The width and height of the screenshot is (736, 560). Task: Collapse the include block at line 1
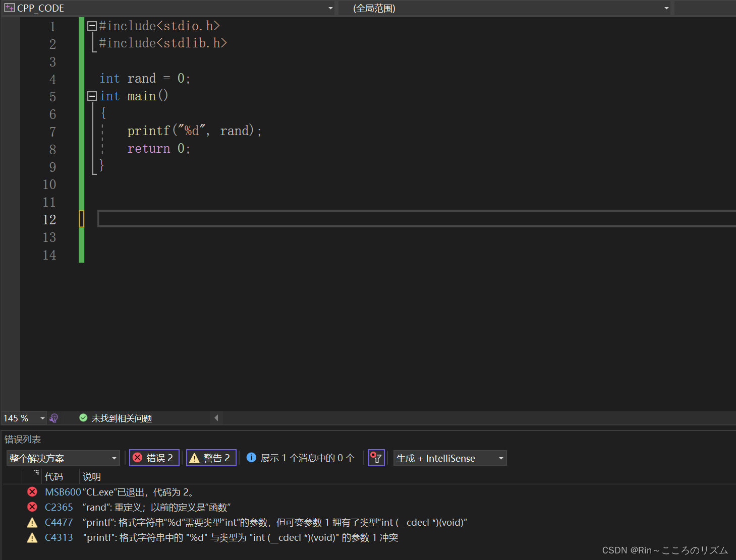(x=92, y=26)
